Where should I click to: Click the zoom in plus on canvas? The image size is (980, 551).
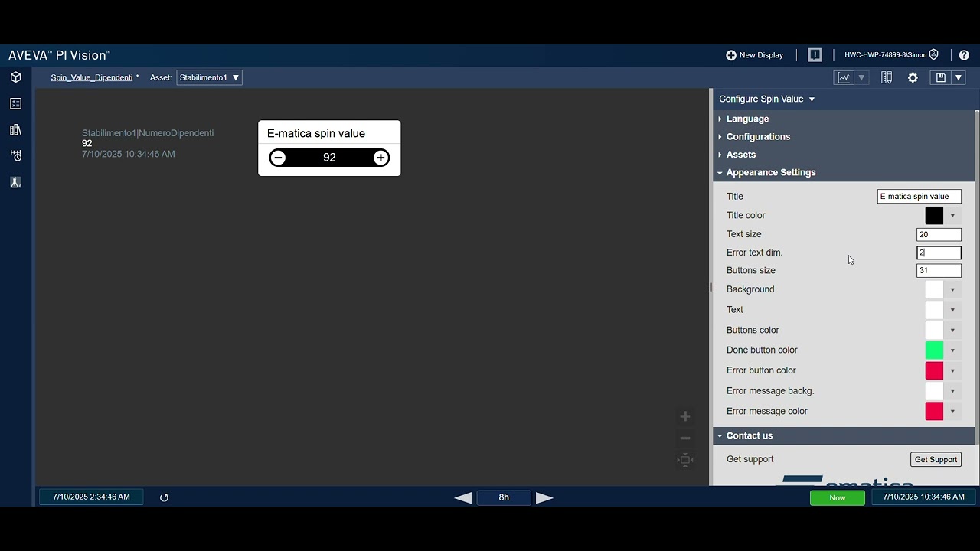[x=685, y=416]
